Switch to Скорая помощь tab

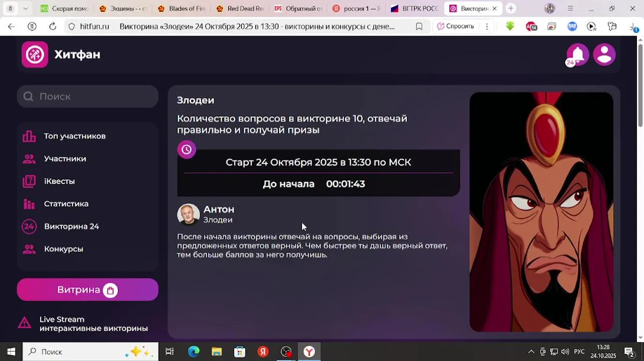point(63,9)
